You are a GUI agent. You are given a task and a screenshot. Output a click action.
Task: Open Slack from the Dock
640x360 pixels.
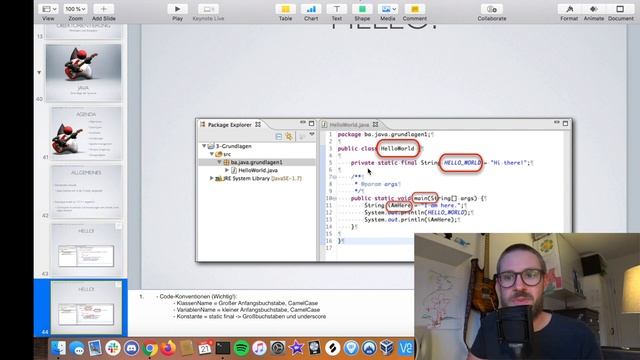pyautogui.click(x=113, y=348)
